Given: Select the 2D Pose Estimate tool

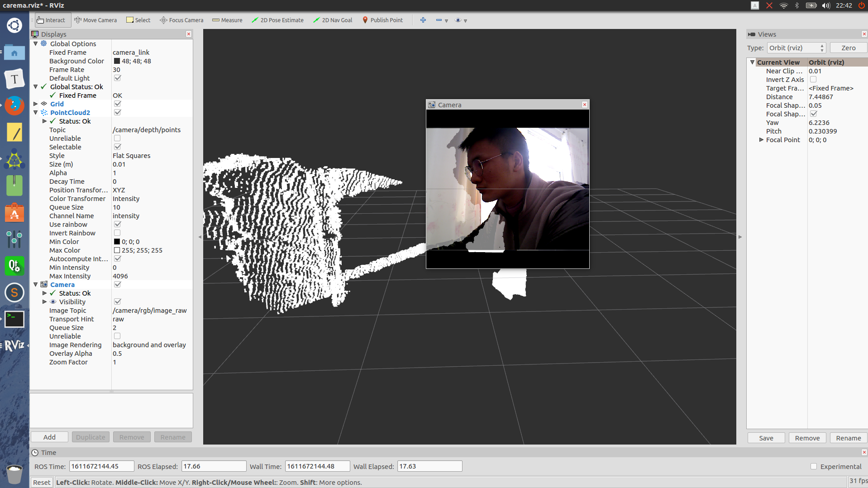Looking at the screenshot, I should (x=277, y=20).
